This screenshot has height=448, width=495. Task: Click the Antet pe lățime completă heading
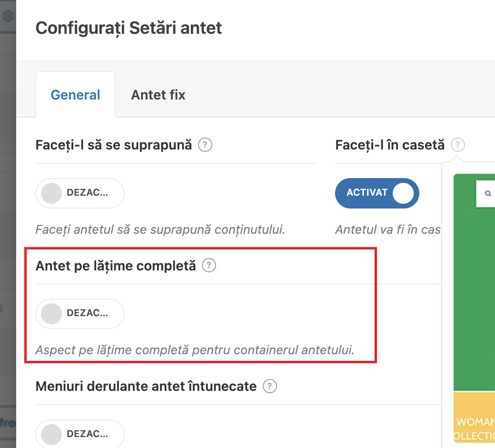[x=116, y=266]
